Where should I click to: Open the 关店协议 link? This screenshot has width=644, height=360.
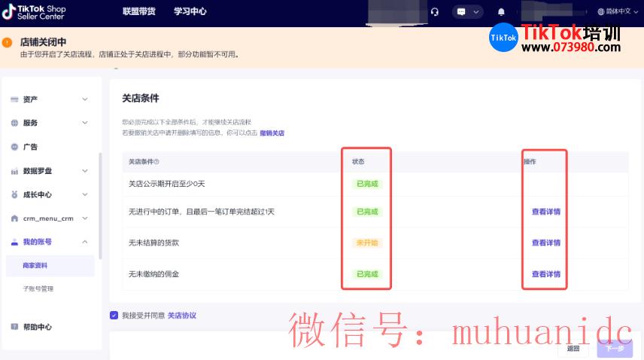coord(181,316)
